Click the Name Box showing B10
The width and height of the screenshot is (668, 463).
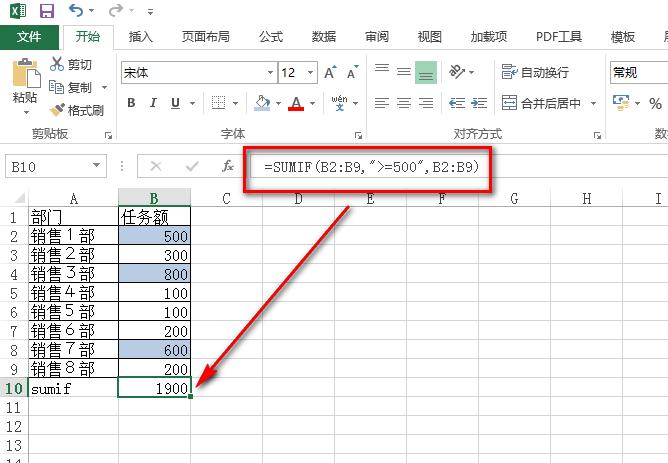click(x=56, y=166)
